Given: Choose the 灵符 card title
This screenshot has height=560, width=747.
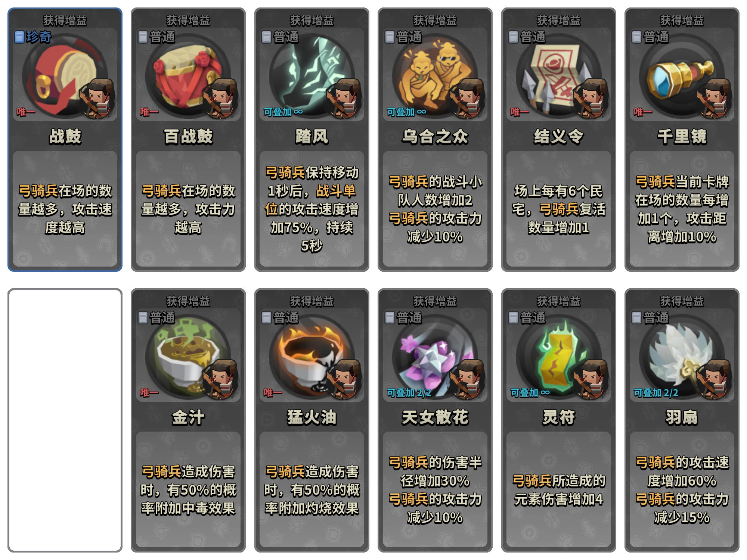Looking at the screenshot, I should pyautogui.click(x=558, y=417).
